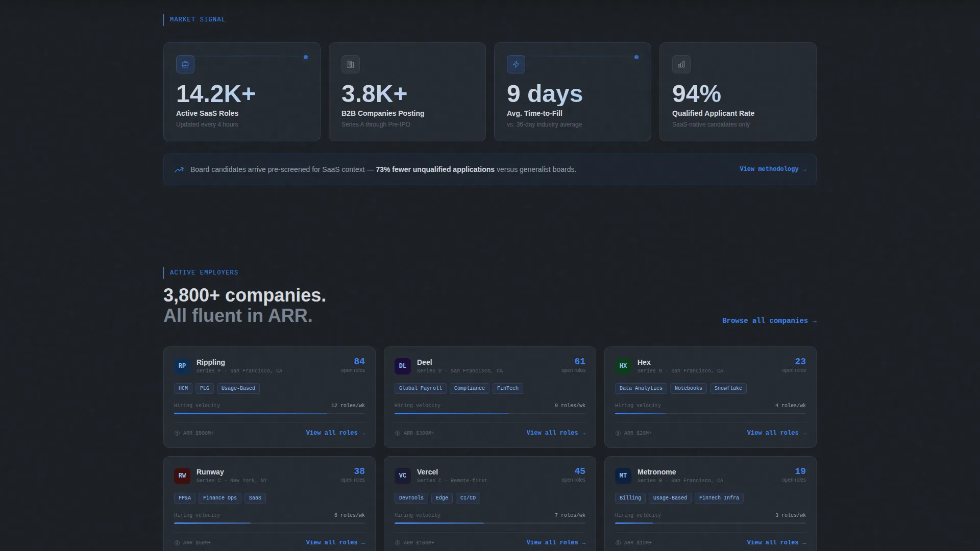Select the Billing tag on Metronome
The height and width of the screenshot is (551, 980).
tap(630, 498)
